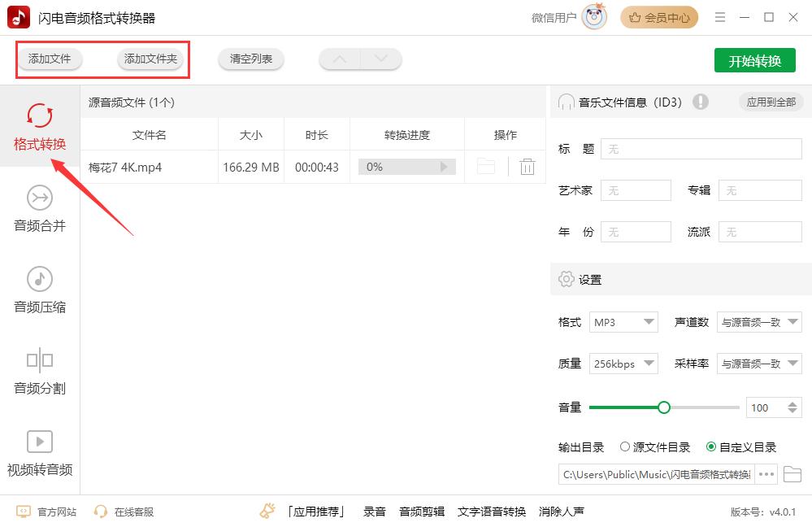The image size is (812, 527).
Task: Click the title input field next to 标题
Action: point(701,149)
